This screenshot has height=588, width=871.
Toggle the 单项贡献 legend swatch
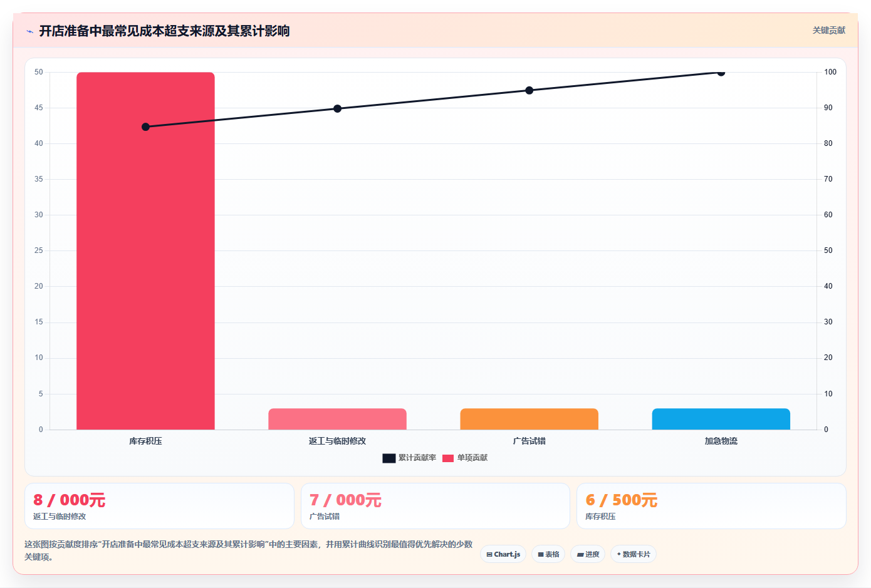click(447, 458)
